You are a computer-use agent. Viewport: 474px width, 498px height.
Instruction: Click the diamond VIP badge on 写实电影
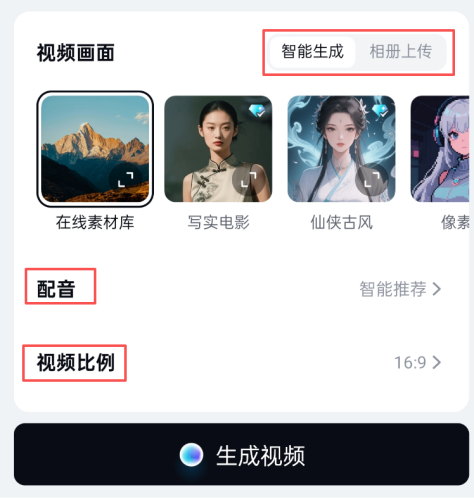click(257, 110)
